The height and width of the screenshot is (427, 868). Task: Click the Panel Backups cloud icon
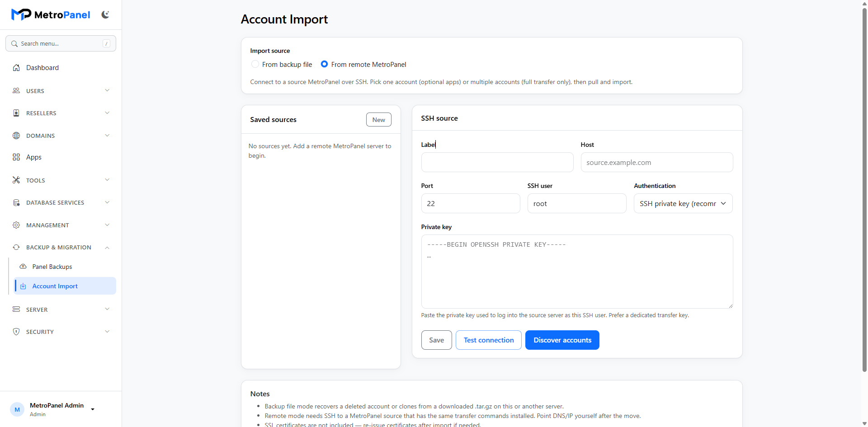23,267
